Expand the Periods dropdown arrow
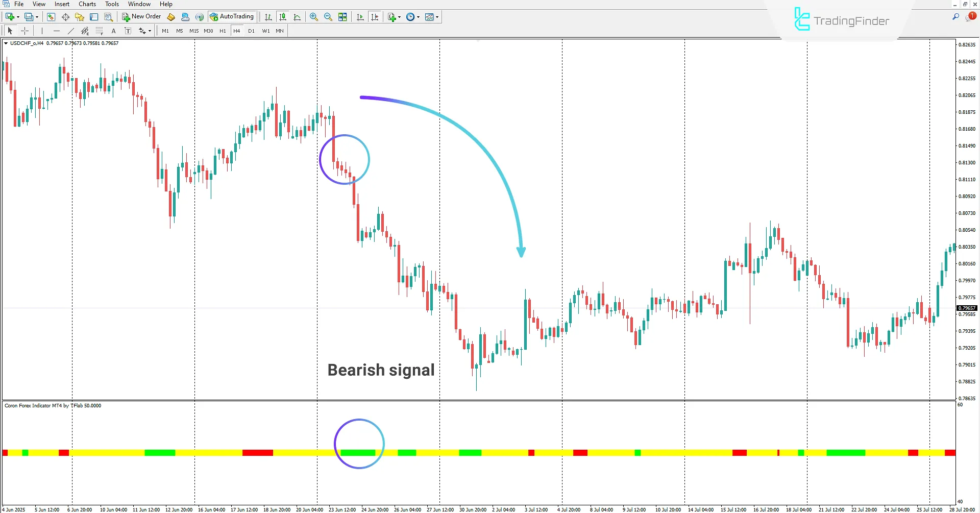This screenshot has width=980, height=513. (x=418, y=17)
